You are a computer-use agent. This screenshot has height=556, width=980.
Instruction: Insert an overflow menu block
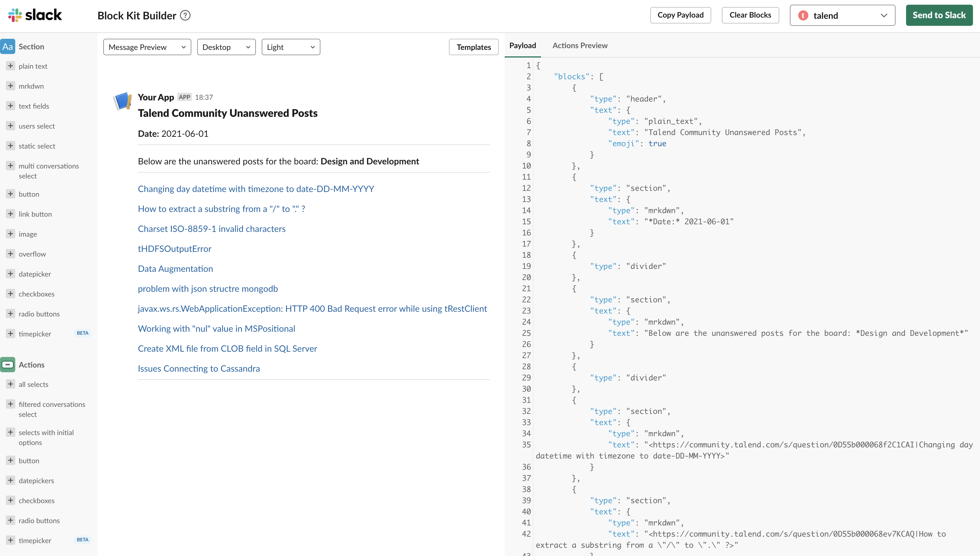point(33,254)
